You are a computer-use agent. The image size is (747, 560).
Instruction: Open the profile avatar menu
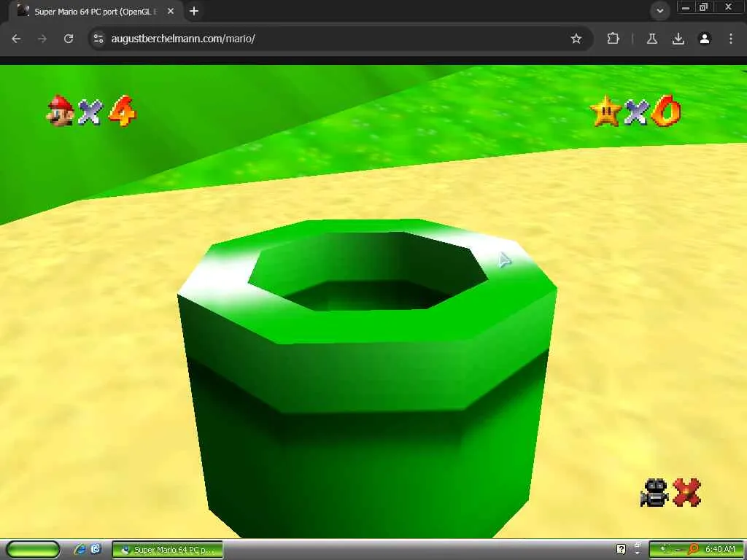705,39
